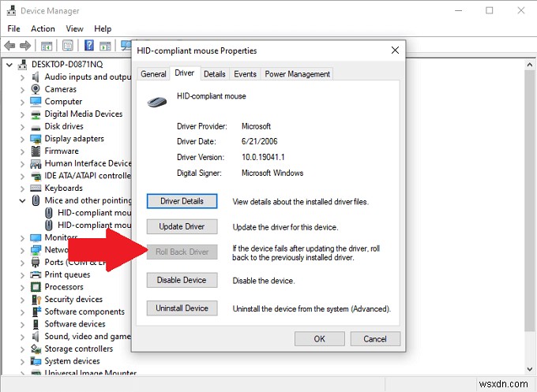The image size is (537, 392).
Task: Switch to the Events tab
Action: tap(245, 74)
